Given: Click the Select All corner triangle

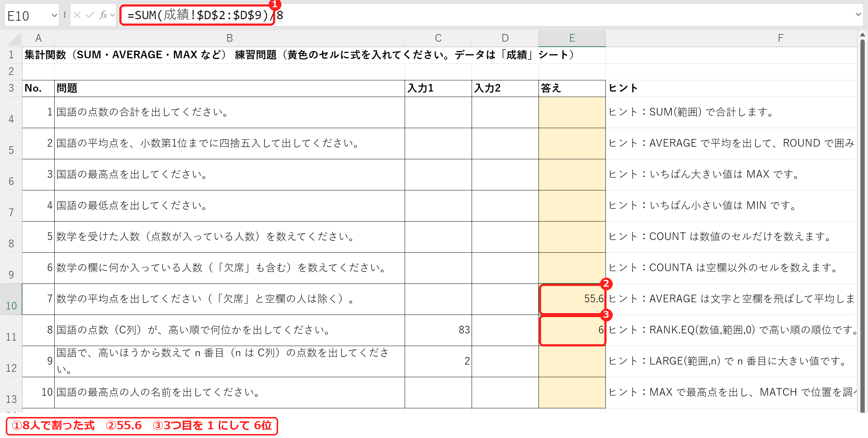Looking at the screenshot, I should tap(14, 38).
